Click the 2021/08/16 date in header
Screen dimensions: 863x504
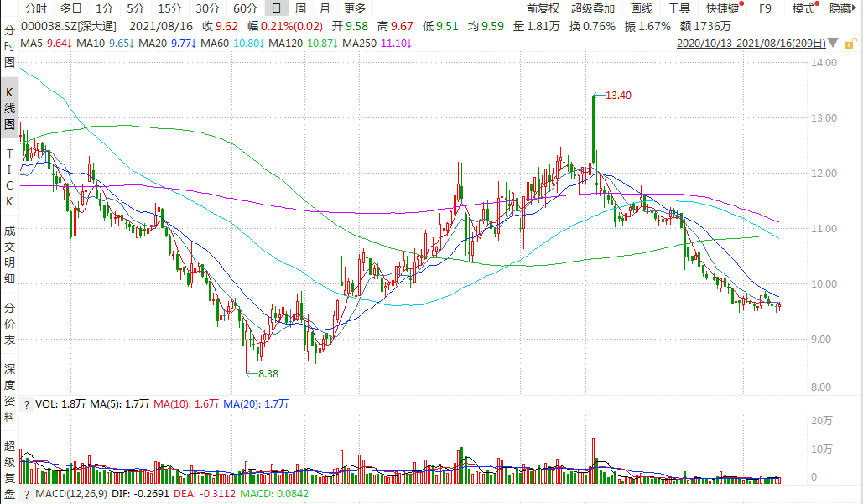[x=161, y=26]
